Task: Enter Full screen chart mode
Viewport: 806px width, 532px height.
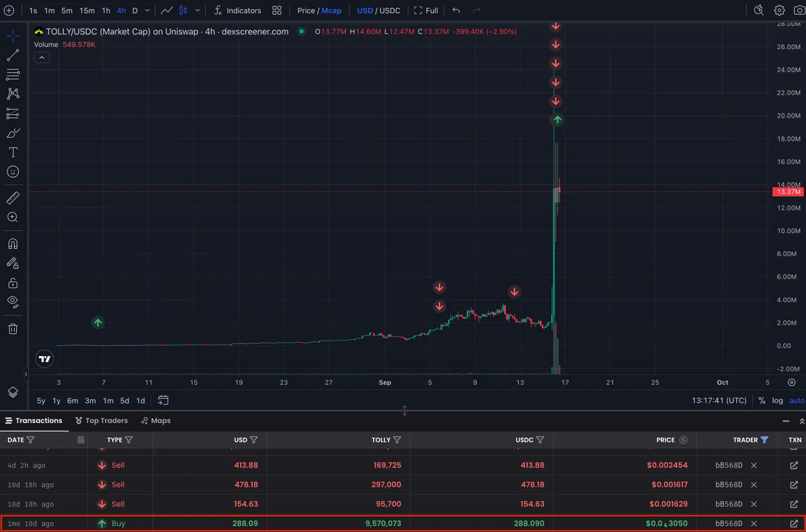Action: pyautogui.click(x=426, y=10)
